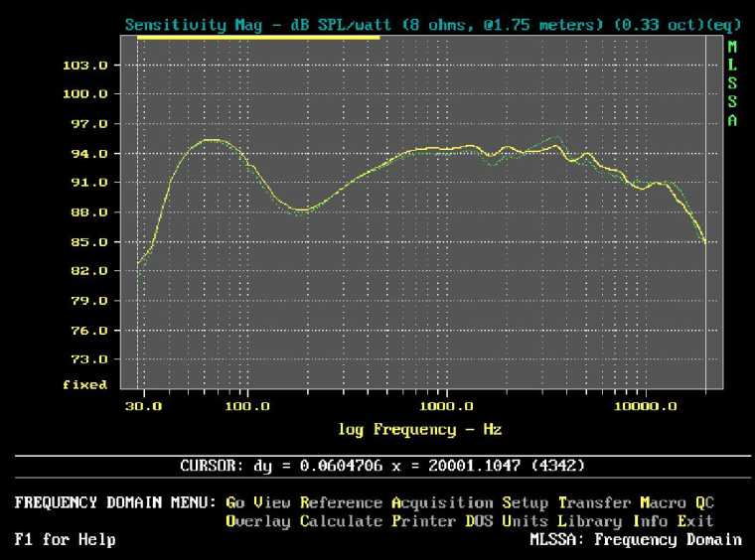Screen dimensions: 755x560
Task: Select Overlay in the bottom menu
Action: point(258,521)
